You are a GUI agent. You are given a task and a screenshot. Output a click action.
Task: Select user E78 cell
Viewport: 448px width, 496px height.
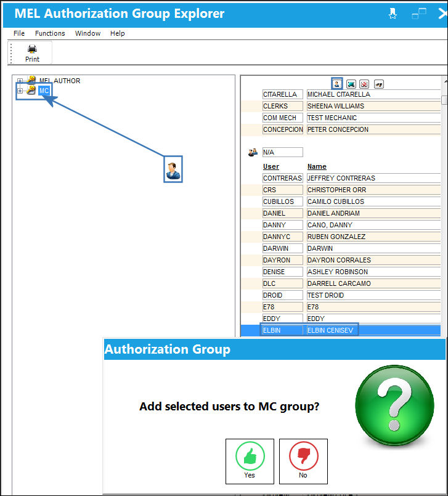tap(282, 307)
